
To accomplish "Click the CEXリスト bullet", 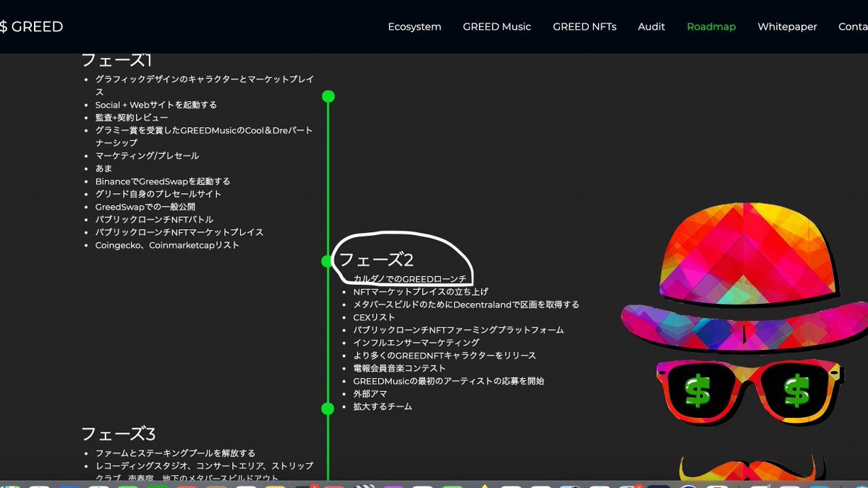I will pyautogui.click(x=374, y=317).
